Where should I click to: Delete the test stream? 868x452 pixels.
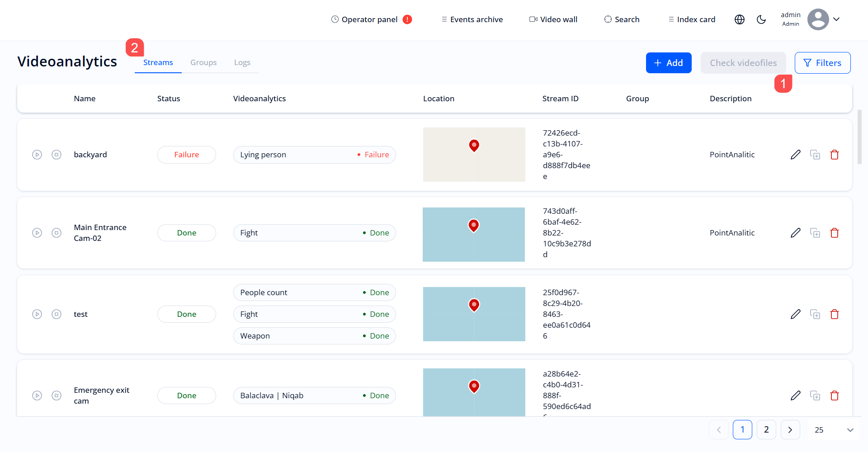(x=834, y=314)
